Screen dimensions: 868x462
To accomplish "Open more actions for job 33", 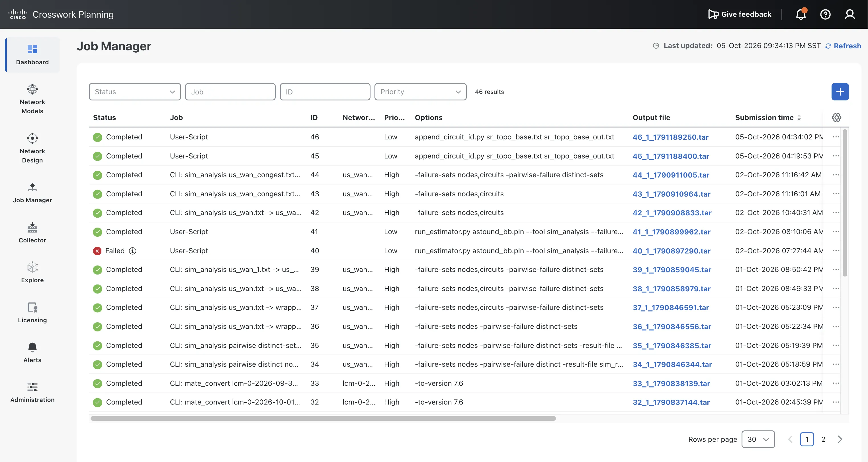I will tap(836, 383).
